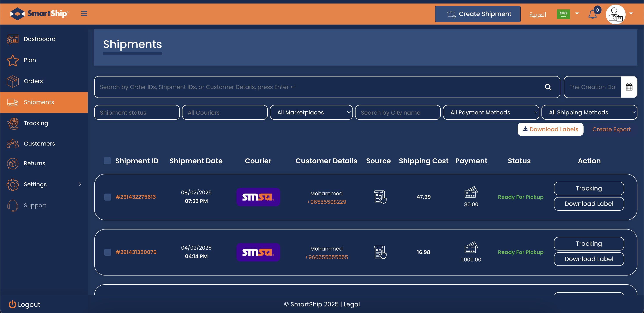Open the Shipment status filter

pos(137,112)
